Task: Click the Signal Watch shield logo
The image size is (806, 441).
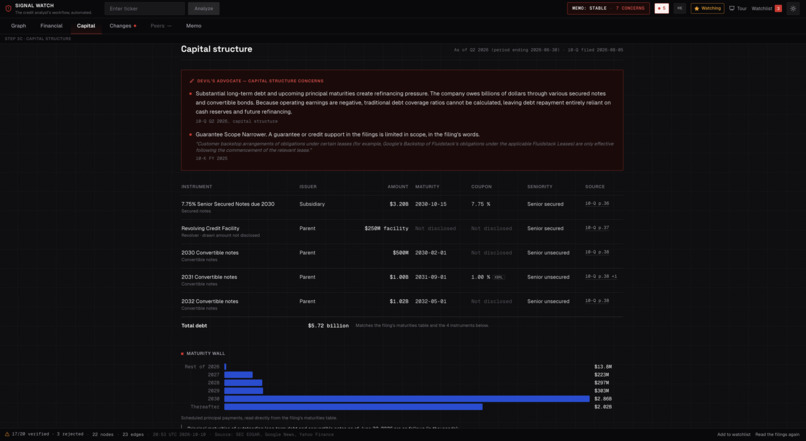Action: [x=8, y=8]
